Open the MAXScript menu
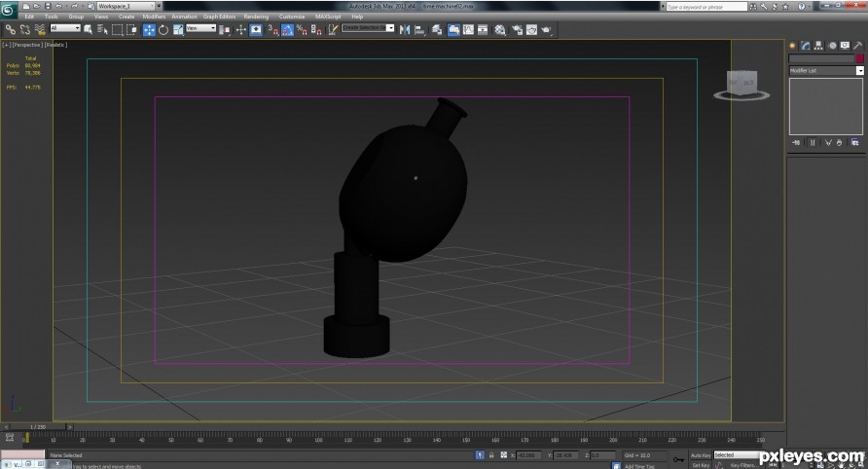 tap(328, 17)
